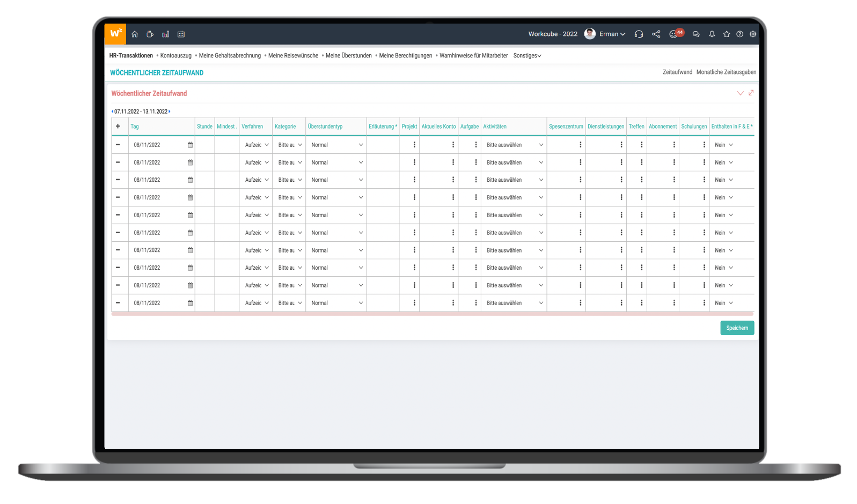Go to previous week arrow before 07.11.2022

[112, 112]
